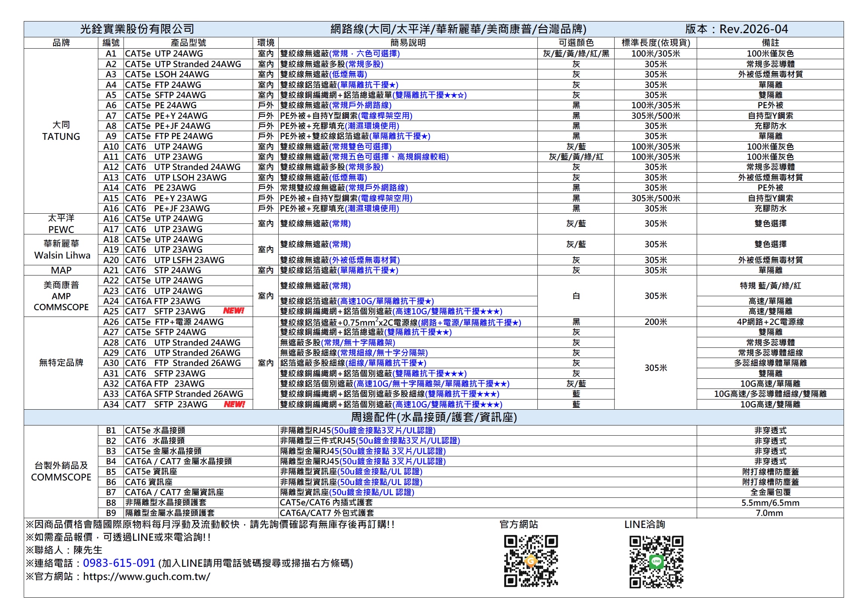Click the 官方網站 label above QR code
The width and height of the screenshot is (868, 612).
[x=518, y=524]
